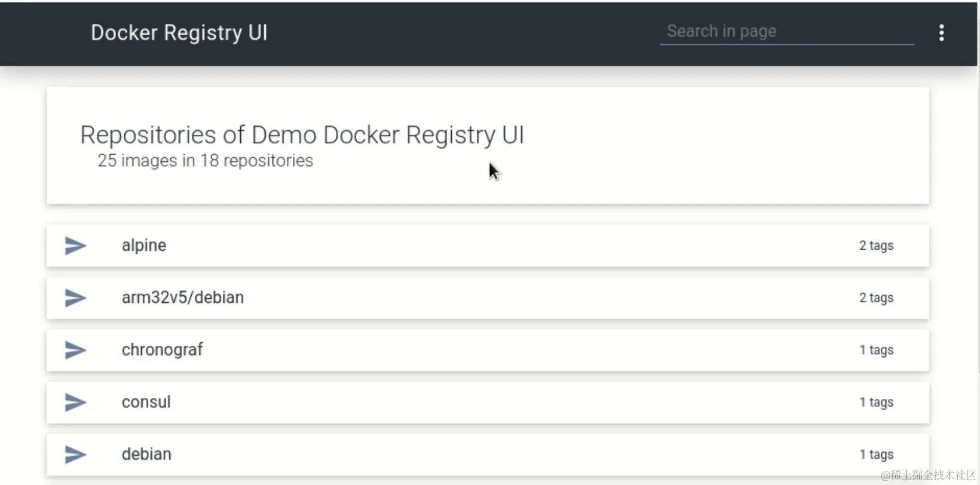Open the debian repository
980x485 pixels.
pos(488,455)
